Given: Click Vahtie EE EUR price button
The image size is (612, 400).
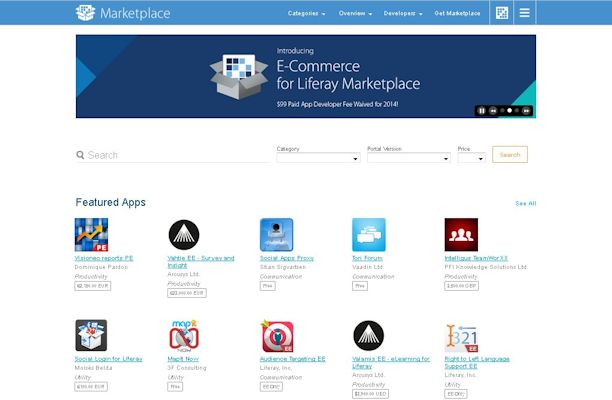Looking at the screenshot, I should [x=187, y=293].
